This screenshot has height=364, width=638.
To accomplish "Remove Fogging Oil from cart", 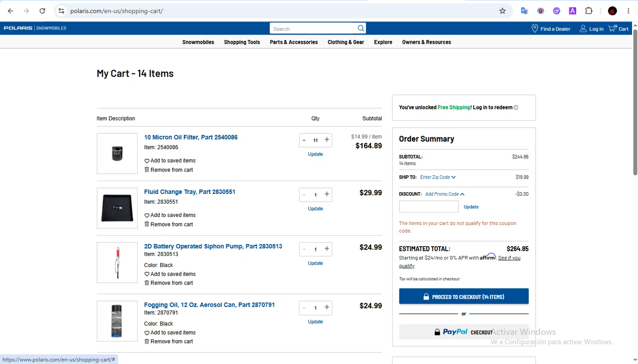I will coord(169,341).
